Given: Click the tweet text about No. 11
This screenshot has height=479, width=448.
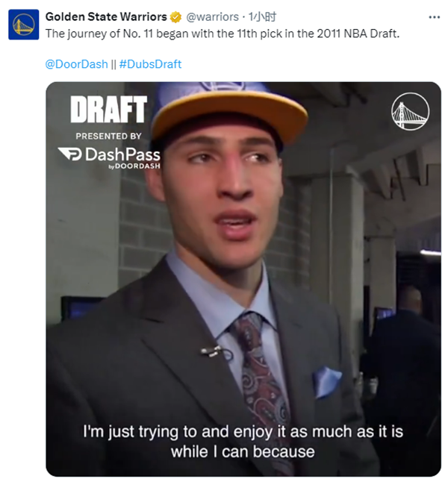Looking at the screenshot, I should (x=223, y=34).
